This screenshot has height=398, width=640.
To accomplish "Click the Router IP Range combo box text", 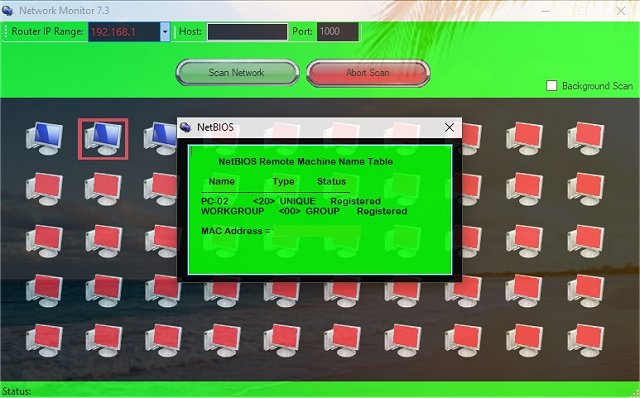I will tap(124, 32).
